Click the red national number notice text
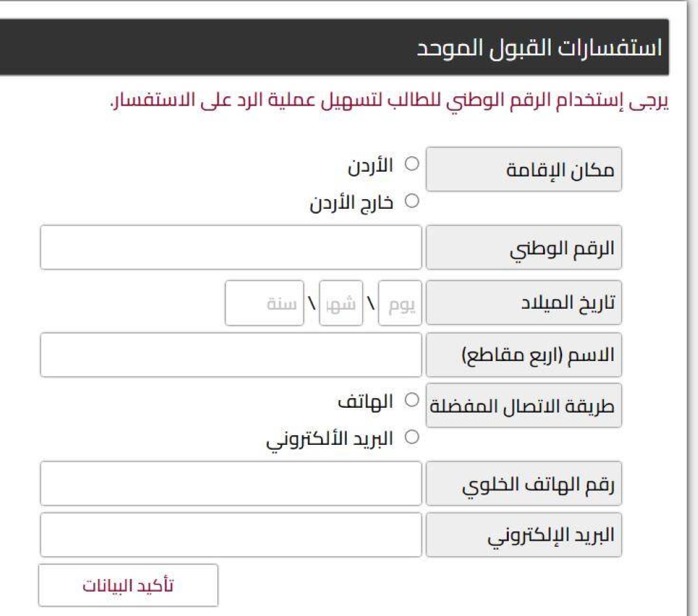This screenshot has width=698, height=616. tap(389, 100)
